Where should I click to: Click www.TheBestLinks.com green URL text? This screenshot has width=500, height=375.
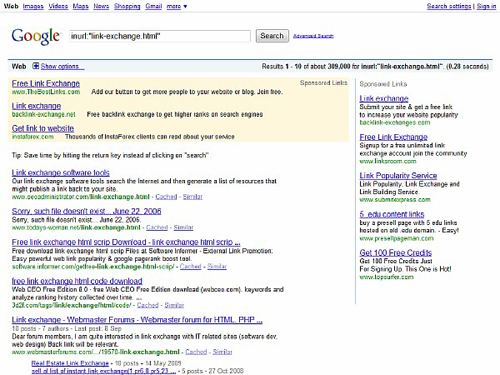[x=46, y=92]
